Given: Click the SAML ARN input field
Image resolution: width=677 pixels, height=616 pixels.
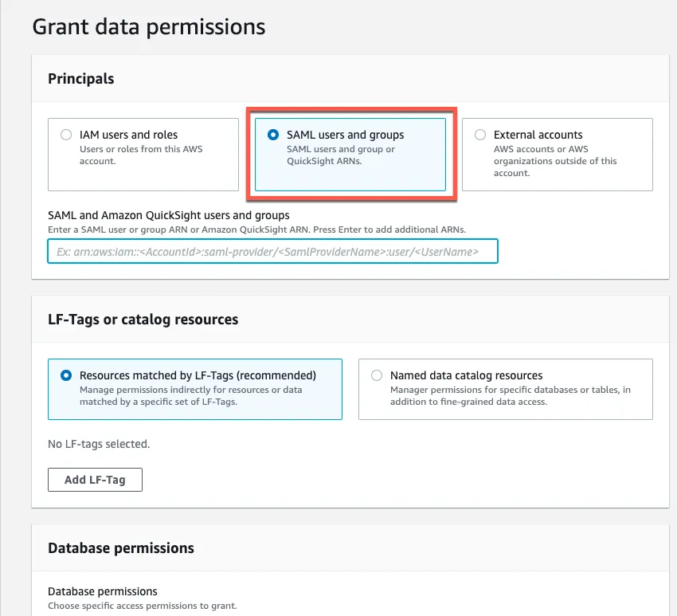Looking at the screenshot, I should (x=272, y=251).
